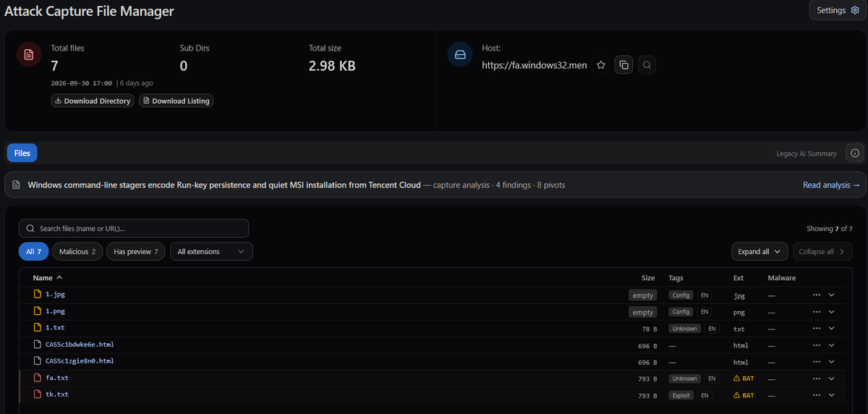Open more options for CASSc1bdwke6e.html row

tap(817, 345)
